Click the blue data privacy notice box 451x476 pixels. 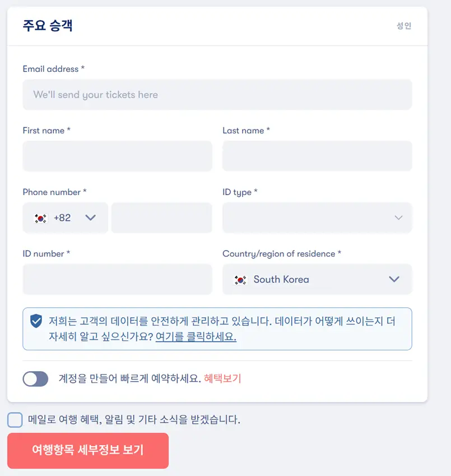click(x=217, y=329)
